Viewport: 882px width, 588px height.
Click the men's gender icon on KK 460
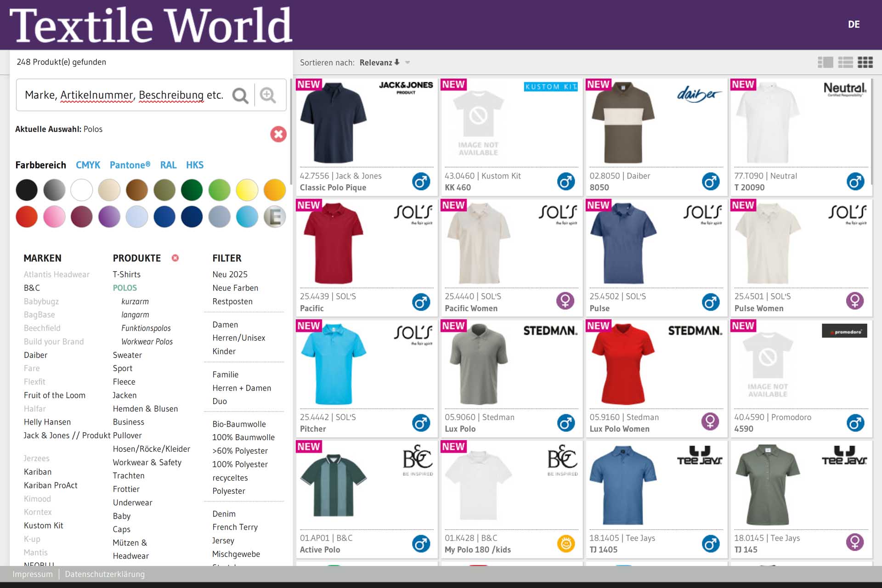coord(566,181)
